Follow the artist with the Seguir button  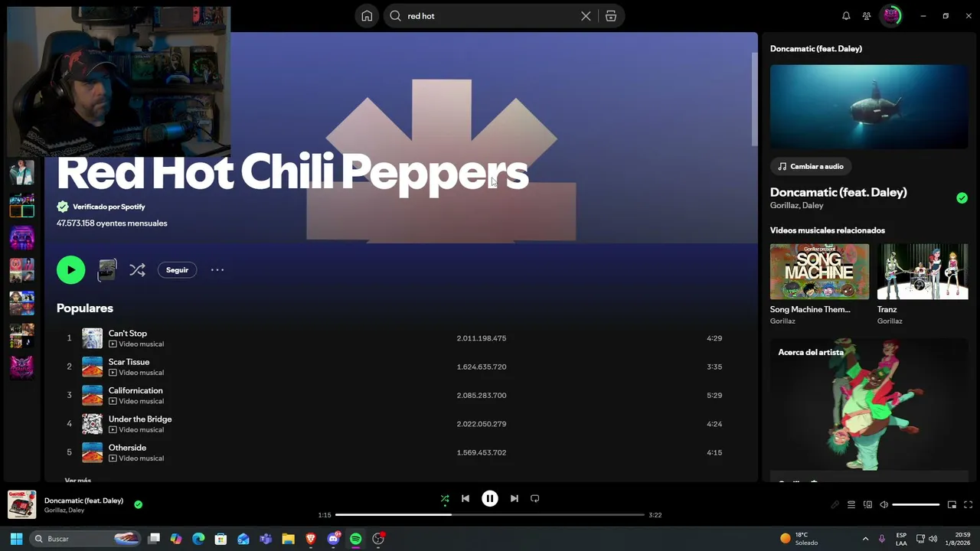point(177,270)
